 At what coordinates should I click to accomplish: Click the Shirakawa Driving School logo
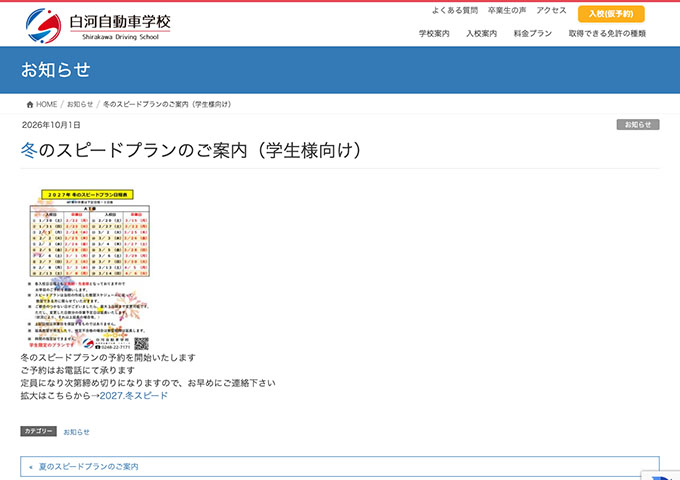pyautogui.click(x=98, y=26)
